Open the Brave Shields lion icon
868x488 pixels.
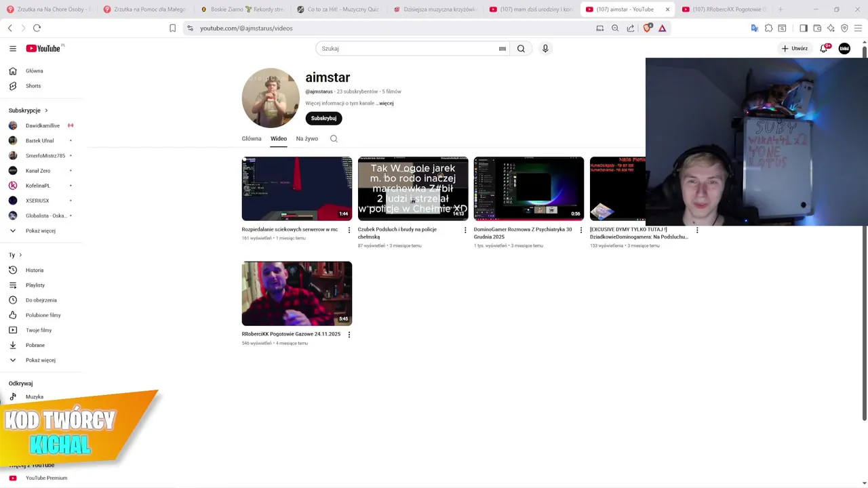point(647,28)
